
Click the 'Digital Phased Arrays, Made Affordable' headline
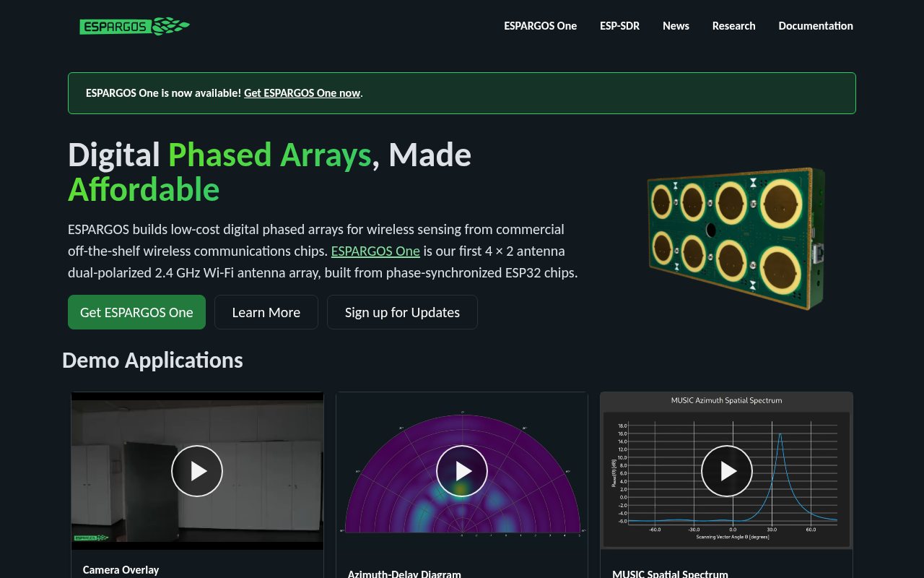[269, 172]
